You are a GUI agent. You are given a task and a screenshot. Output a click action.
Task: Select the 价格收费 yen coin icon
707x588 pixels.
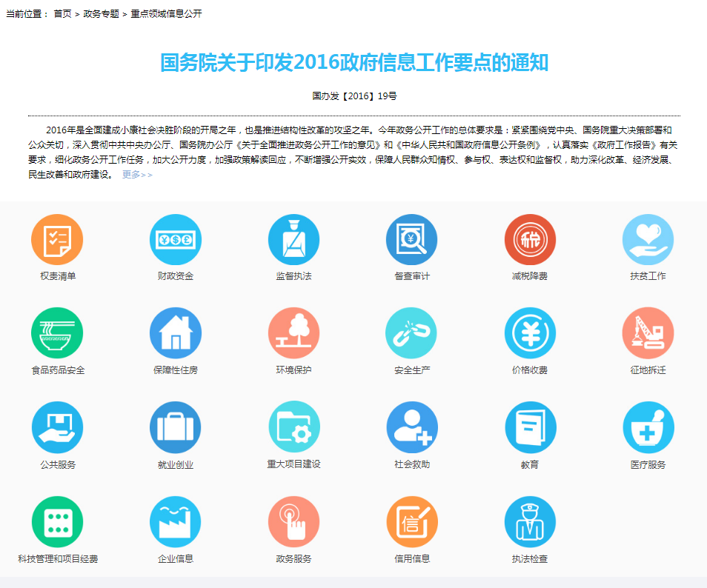[x=530, y=333]
